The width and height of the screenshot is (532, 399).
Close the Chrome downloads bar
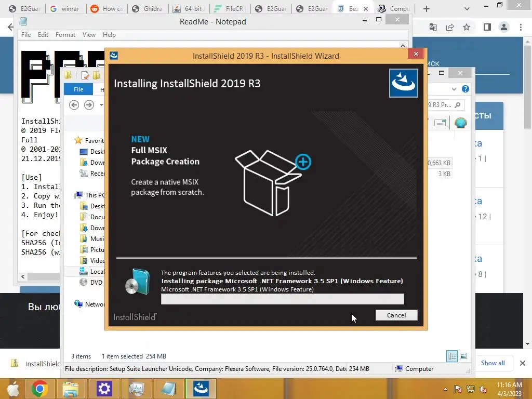tap(523, 363)
